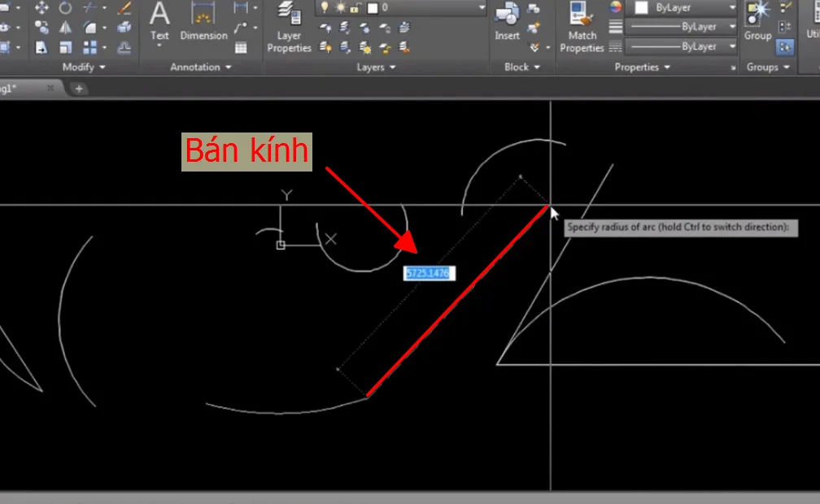Click the Make Current layer icon
820x504 pixels.
coord(405,27)
